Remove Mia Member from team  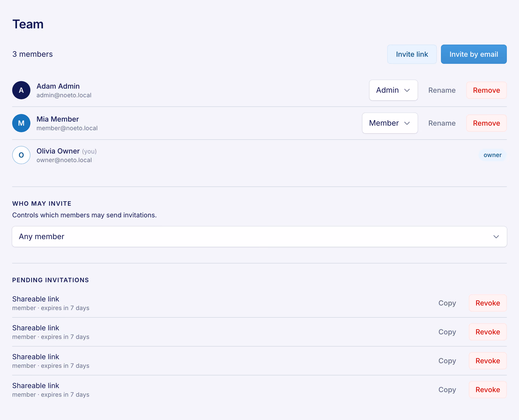tap(487, 123)
